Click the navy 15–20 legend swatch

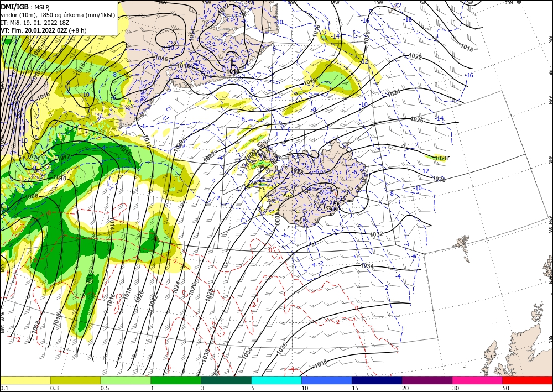377,380
